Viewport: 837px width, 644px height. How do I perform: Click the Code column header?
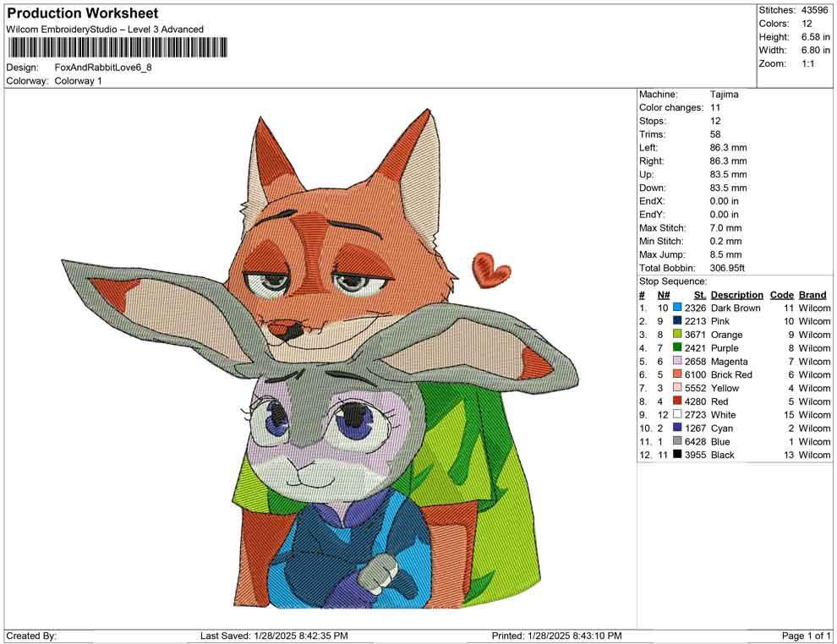coord(782,294)
